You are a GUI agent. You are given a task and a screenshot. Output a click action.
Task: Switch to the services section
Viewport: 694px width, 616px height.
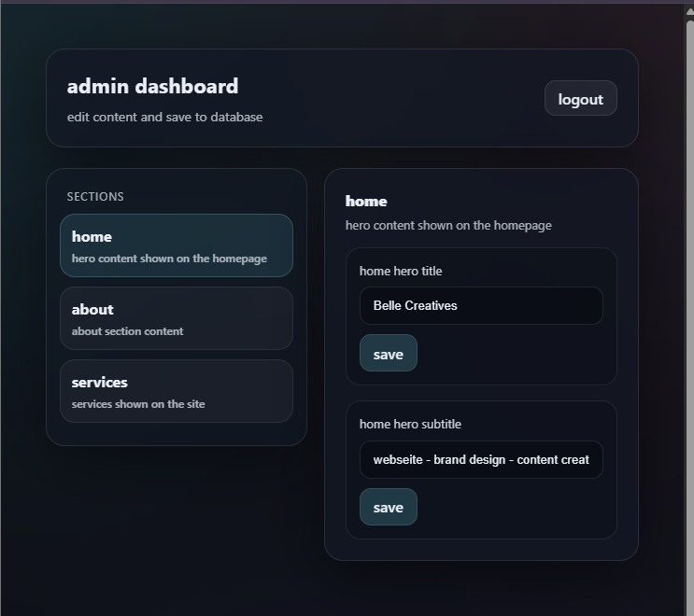pyautogui.click(x=177, y=391)
